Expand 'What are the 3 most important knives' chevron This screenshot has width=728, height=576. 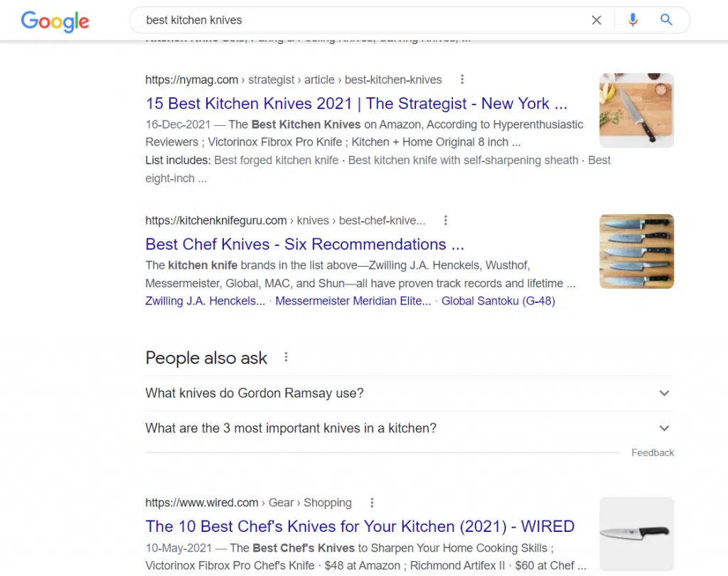click(x=664, y=428)
